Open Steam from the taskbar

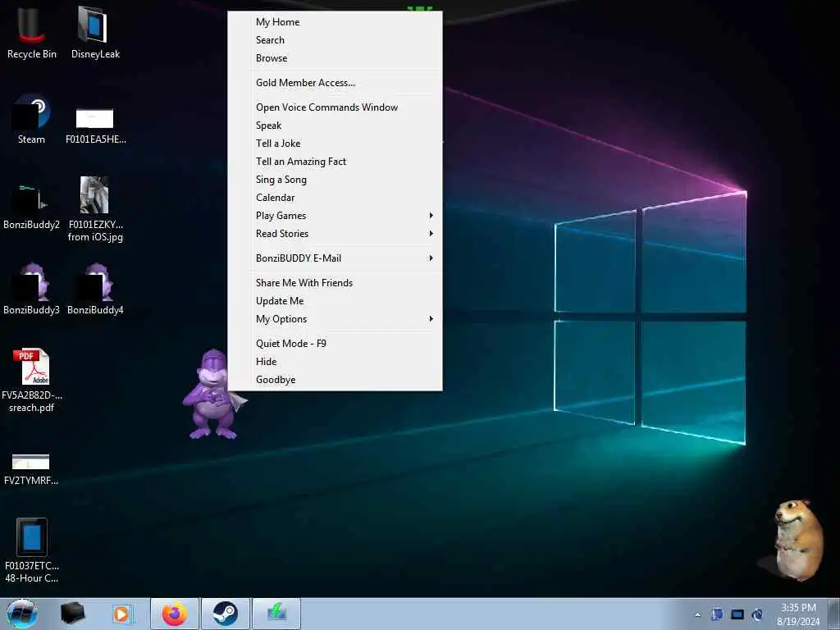(226, 614)
